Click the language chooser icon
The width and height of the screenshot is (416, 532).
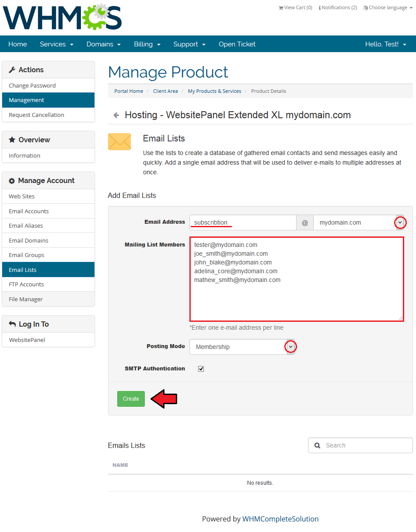(366, 8)
